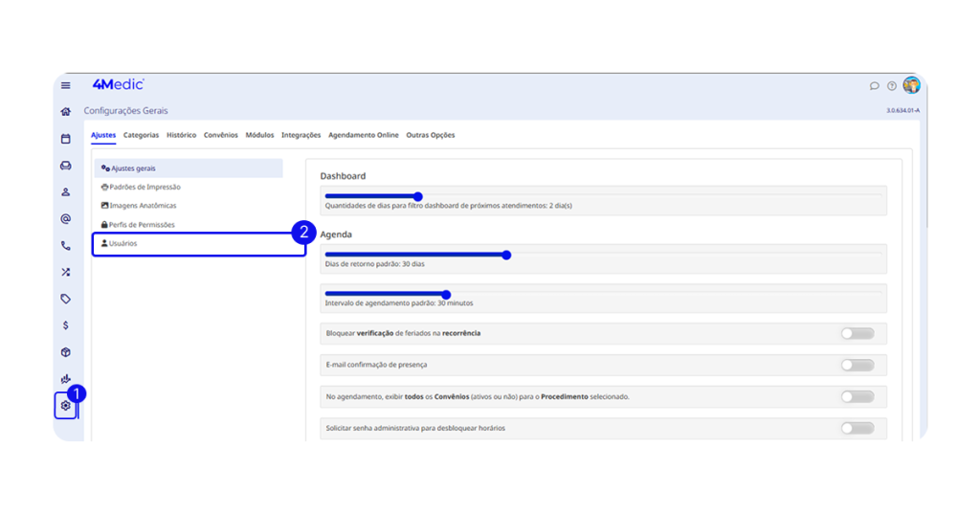Open the chat bubble icon at top right
Screen dimensions: 980x514
coord(874,86)
